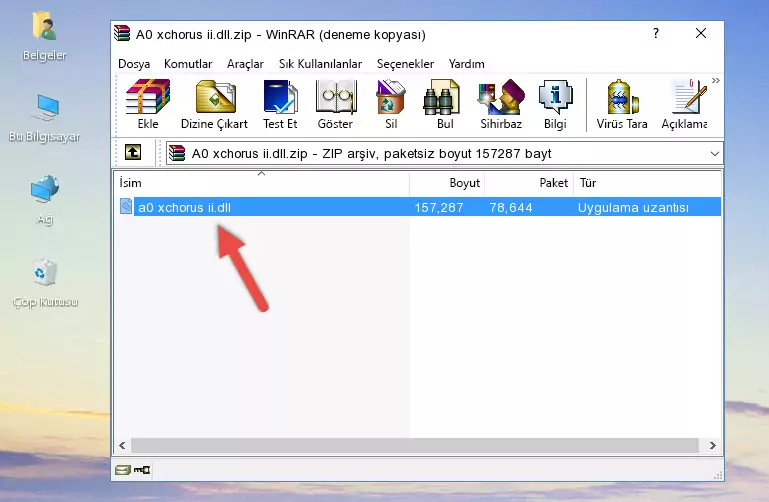Click the Uygulama uzantısı type cell
The image size is (769, 502).
[633, 207]
